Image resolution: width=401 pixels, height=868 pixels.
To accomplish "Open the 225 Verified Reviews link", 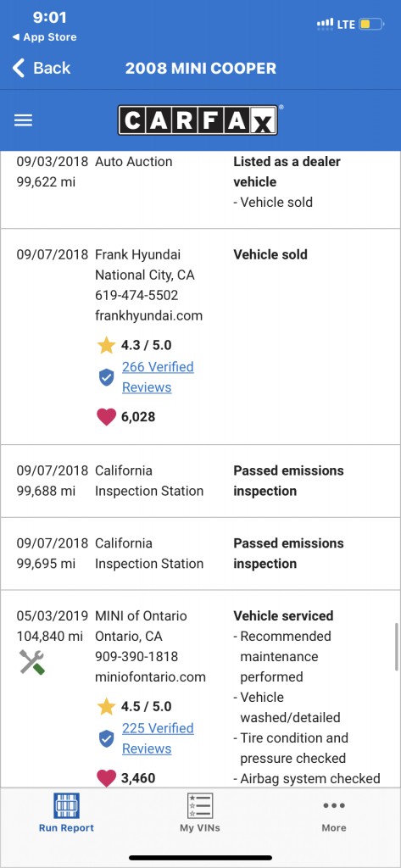I will (x=158, y=738).
